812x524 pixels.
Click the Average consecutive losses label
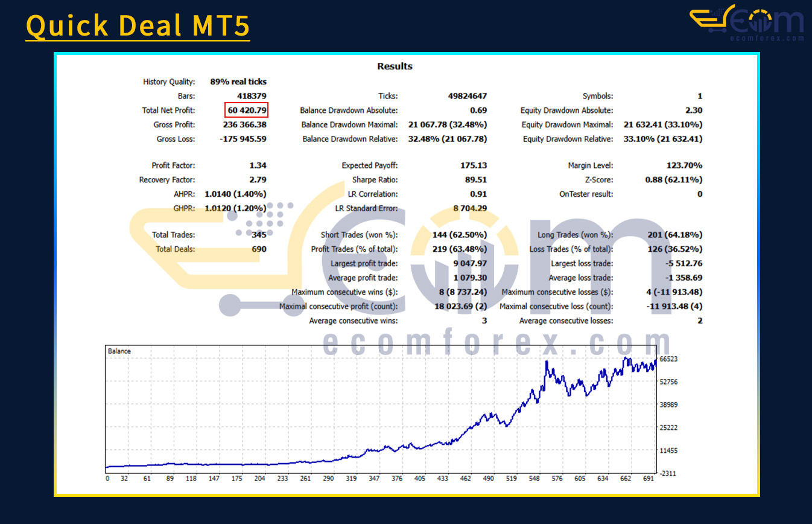coord(566,321)
